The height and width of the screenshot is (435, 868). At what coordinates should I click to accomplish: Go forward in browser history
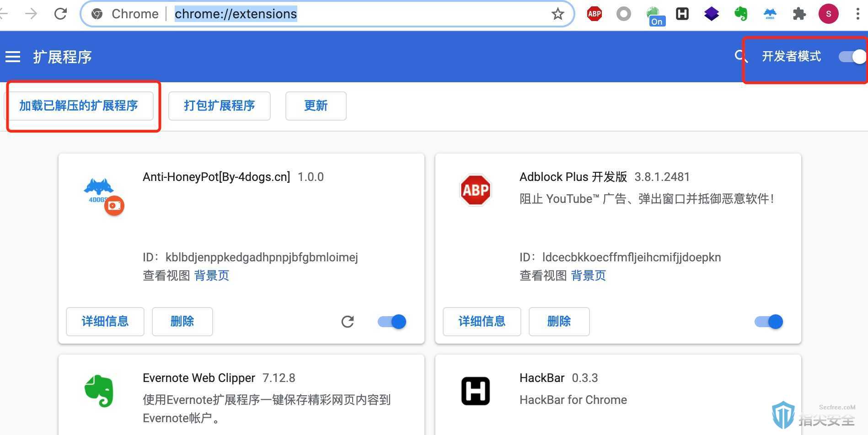(x=31, y=14)
